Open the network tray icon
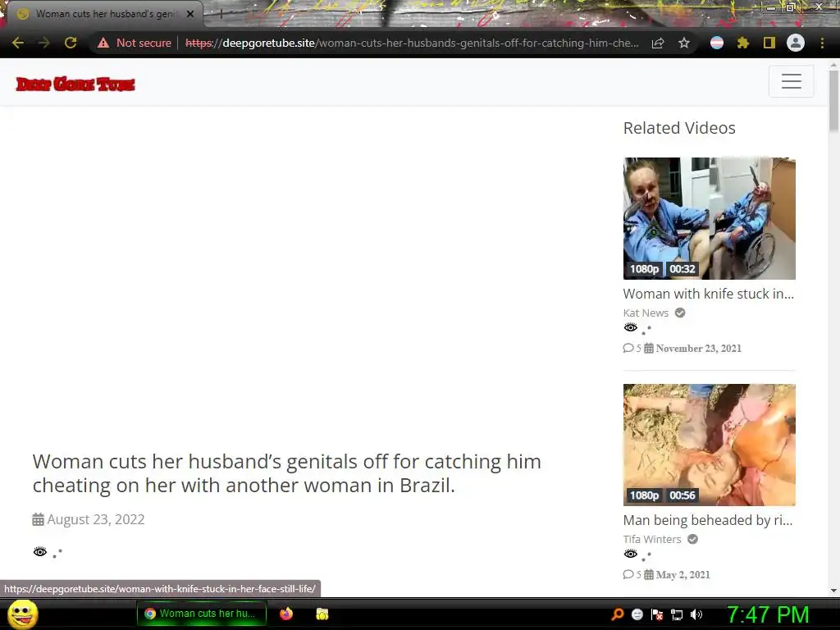The width and height of the screenshot is (840, 630). (x=677, y=614)
